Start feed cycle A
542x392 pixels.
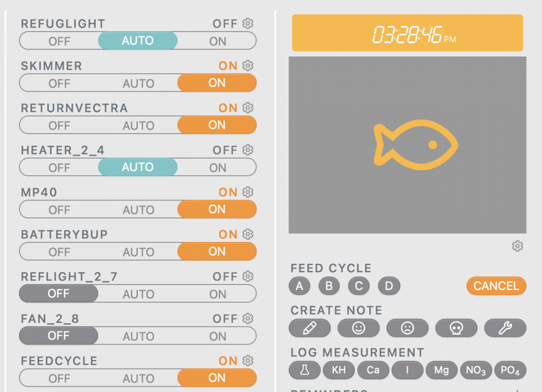299,286
